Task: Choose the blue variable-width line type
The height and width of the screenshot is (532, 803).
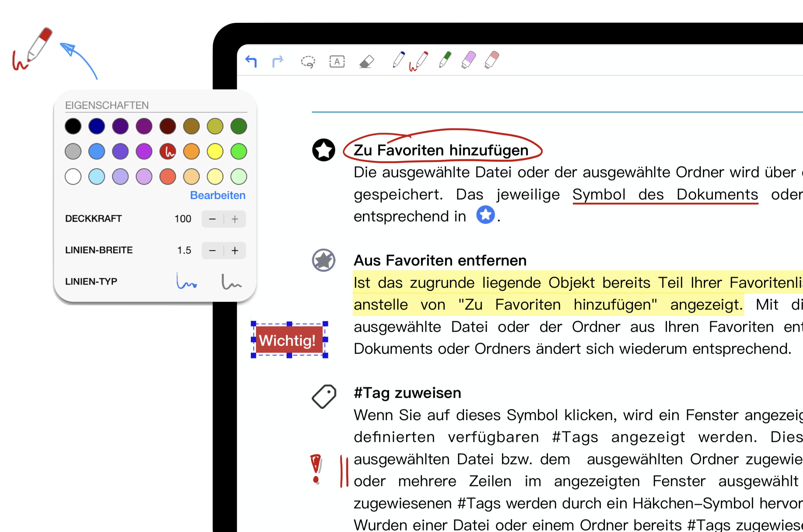Action: pyautogui.click(x=186, y=281)
